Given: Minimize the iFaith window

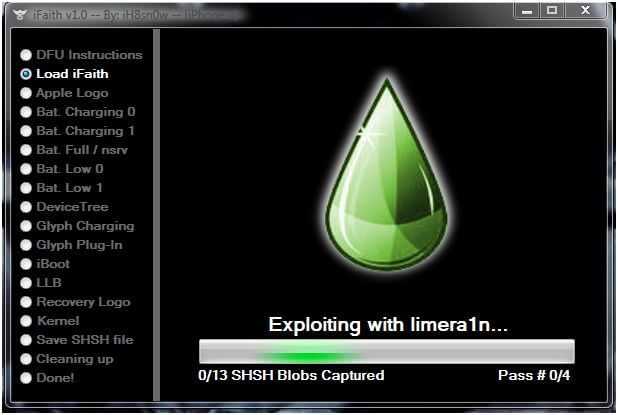Looking at the screenshot, I should pyautogui.click(x=527, y=11).
